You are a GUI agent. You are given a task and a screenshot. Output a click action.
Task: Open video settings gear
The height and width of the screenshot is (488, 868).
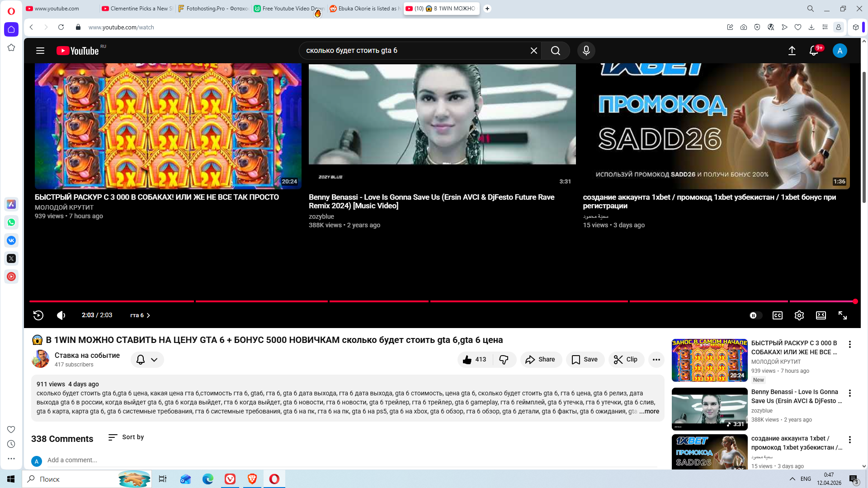[799, 315]
